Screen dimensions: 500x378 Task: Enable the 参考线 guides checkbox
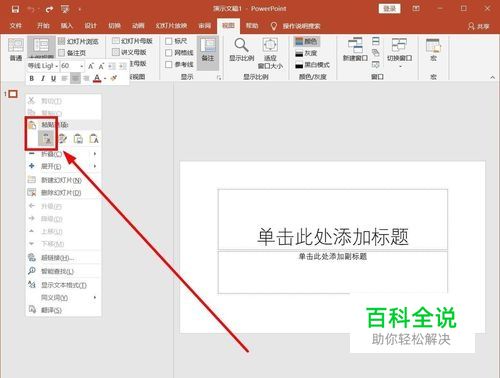click(169, 64)
